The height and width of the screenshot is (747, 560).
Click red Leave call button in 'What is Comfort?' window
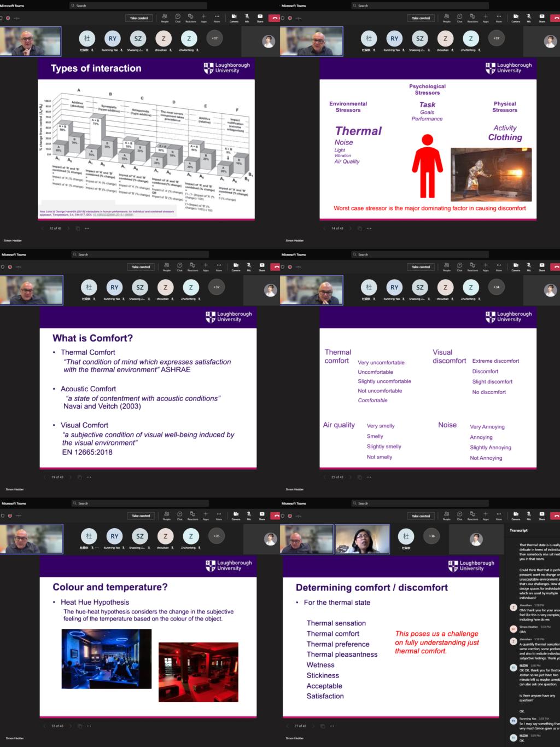pos(275,267)
